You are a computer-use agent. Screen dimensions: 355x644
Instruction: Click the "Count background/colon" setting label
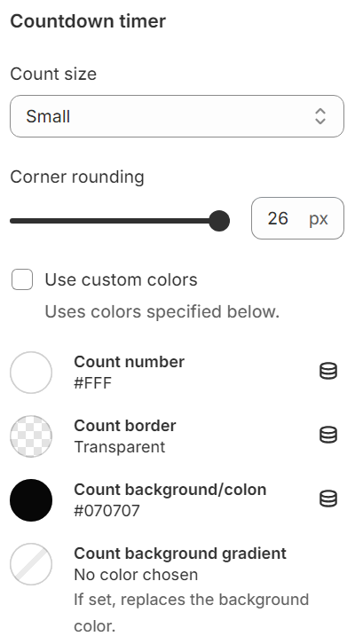pyautogui.click(x=170, y=490)
